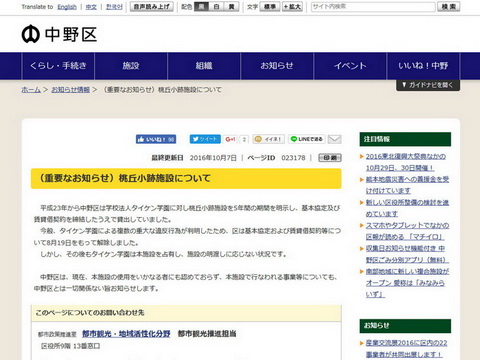This screenshot has width=480, height=360.
Task: Click the email envelope icon
Action: 334,139
